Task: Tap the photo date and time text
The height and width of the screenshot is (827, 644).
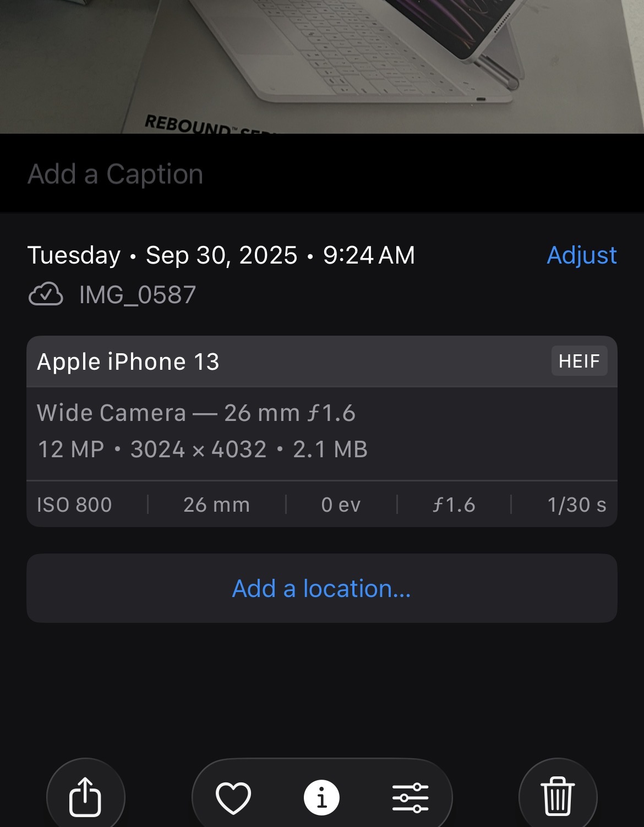Action: click(221, 255)
